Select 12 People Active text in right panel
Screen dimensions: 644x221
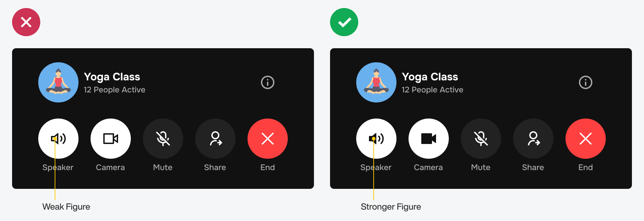coord(432,90)
